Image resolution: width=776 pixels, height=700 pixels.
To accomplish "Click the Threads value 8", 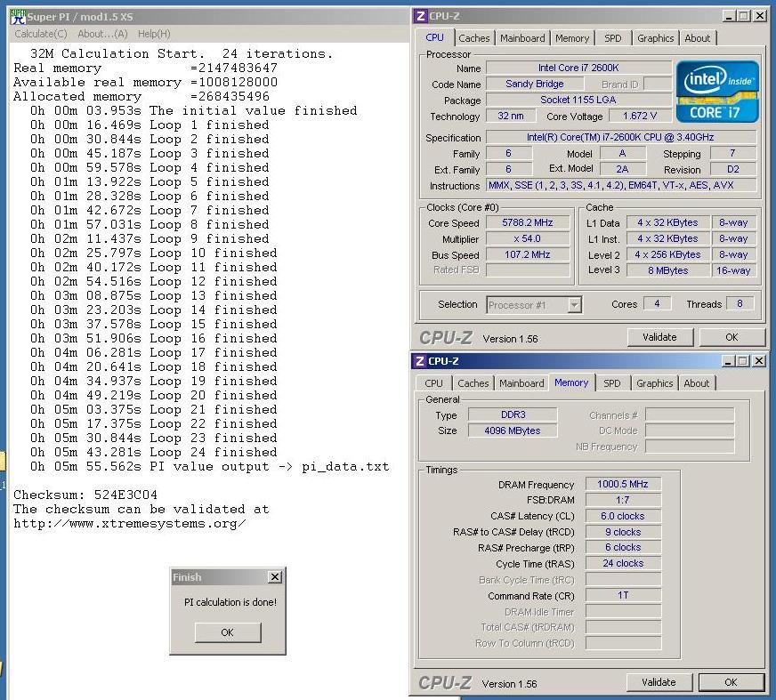I will click(x=740, y=303).
